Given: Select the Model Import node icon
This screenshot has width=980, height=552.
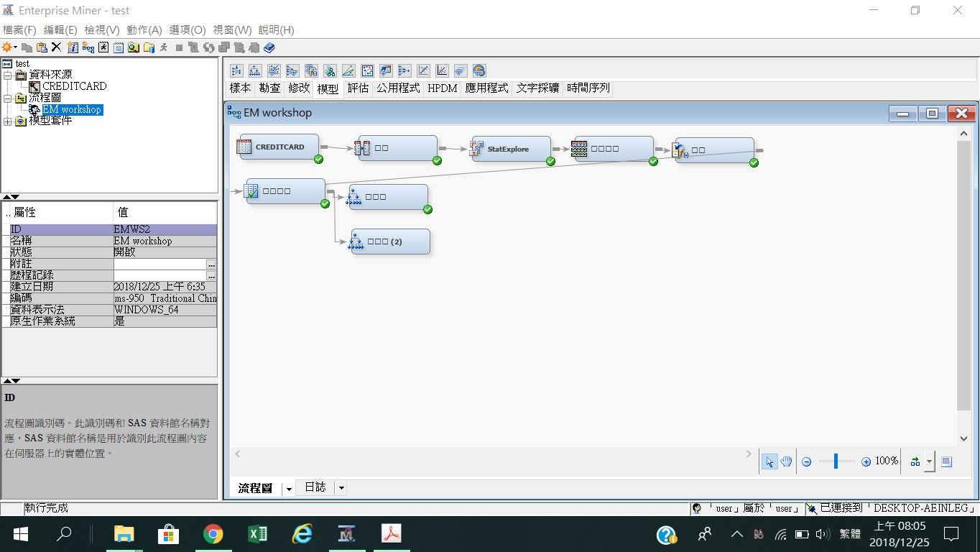Looking at the screenshot, I should 386,70.
